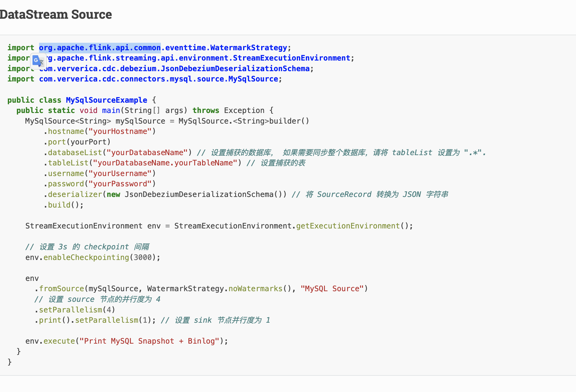
Task: Click the .build() method call
Action: click(x=64, y=205)
